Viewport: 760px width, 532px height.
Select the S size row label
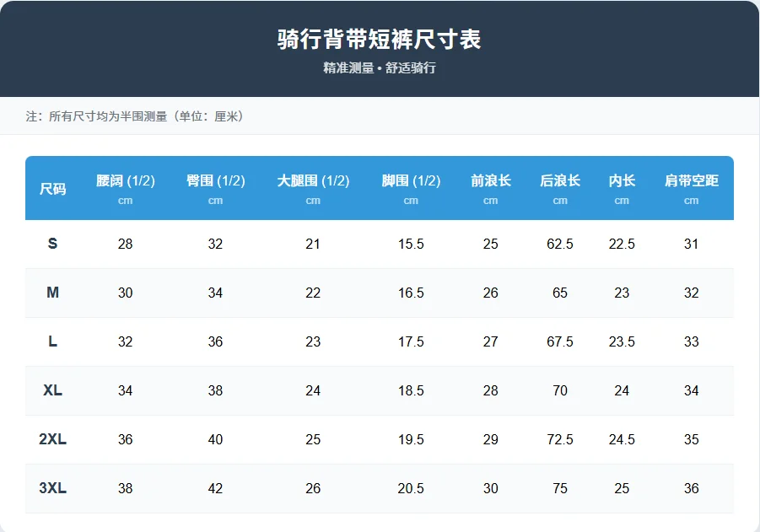[52, 244]
